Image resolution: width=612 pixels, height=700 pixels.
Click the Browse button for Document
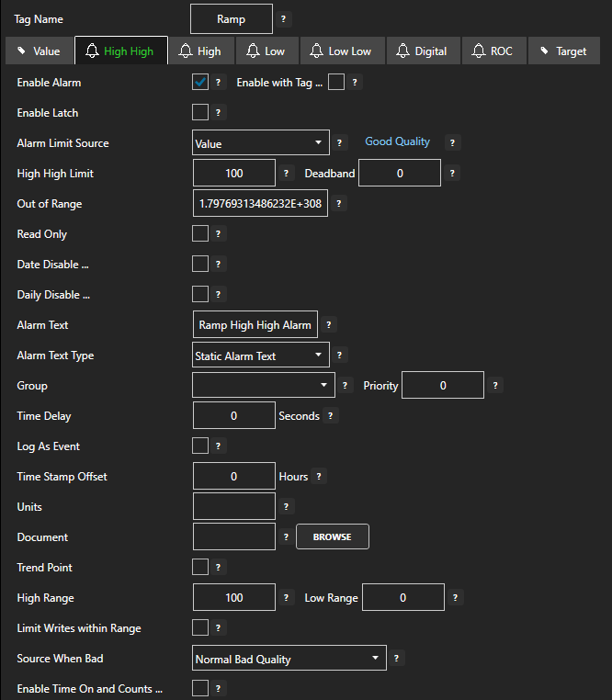(332, 536)
